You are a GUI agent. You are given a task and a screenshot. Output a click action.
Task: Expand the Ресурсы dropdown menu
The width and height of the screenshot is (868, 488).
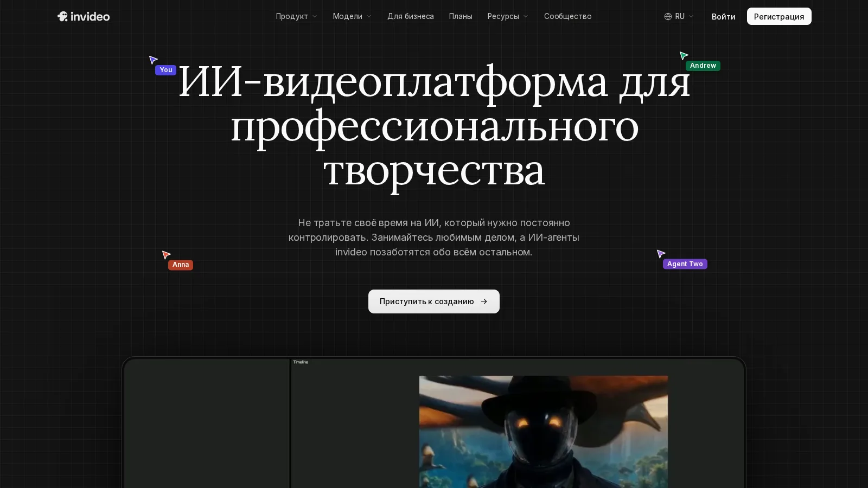508,16
